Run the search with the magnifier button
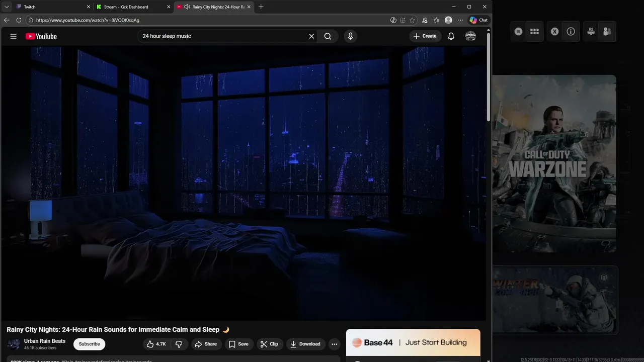 [x=328, y=36]
